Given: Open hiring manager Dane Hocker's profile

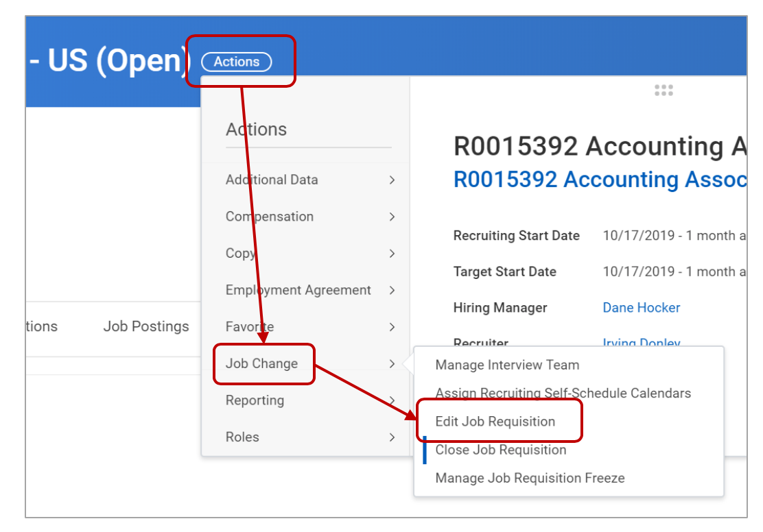Looking at the screenshot, I should click(x=642, y=308).
